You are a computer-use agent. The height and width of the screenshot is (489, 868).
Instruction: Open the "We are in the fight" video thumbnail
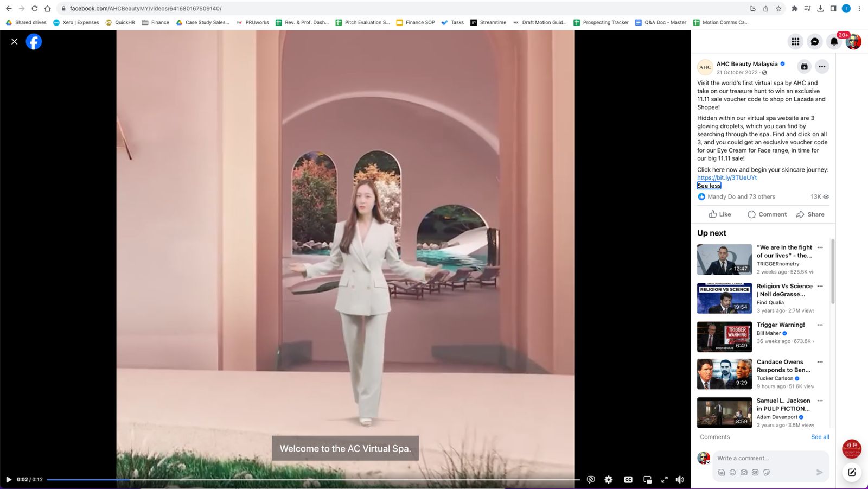pos(724,259)
